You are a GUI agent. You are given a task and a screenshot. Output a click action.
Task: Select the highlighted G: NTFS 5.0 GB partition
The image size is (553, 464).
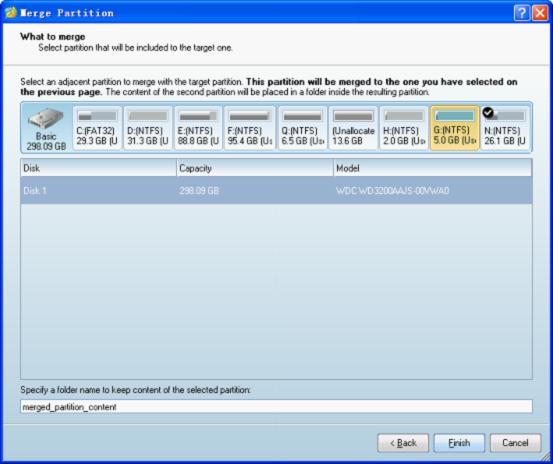[x=455, y=128]
